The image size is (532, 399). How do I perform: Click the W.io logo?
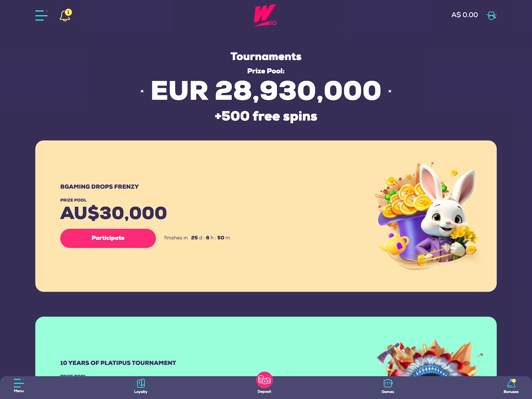[265, 15]
